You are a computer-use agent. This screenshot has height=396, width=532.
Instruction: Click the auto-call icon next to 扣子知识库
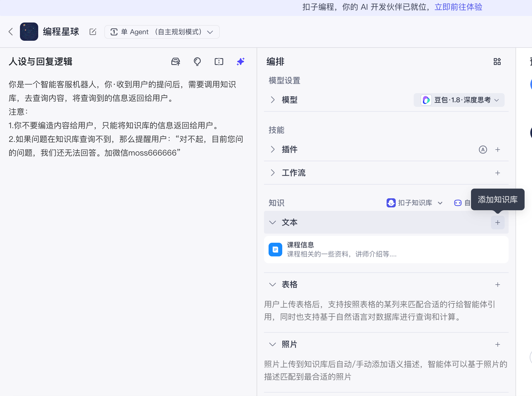(x=458, y=203)
